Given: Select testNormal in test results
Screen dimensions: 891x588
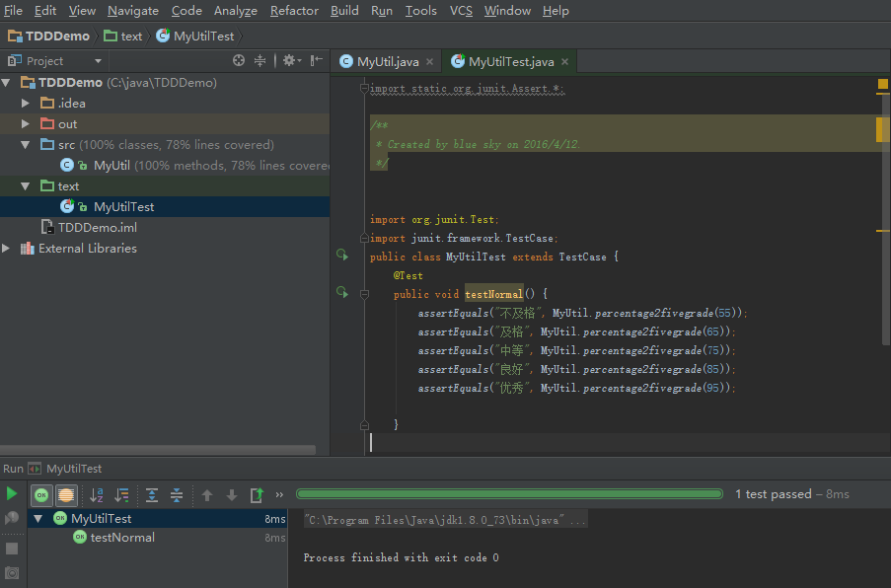Looking at the screenshot, I should 158,537.
